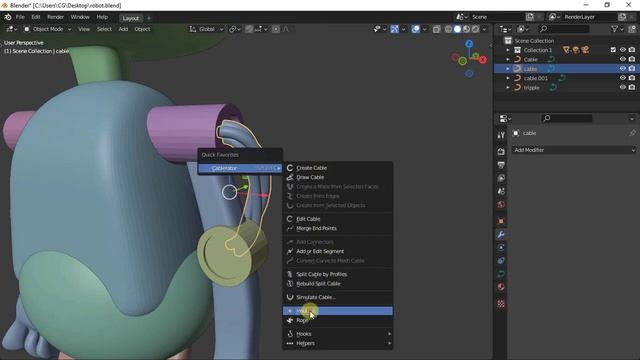Hide Collection 1 in viewport

622,50
